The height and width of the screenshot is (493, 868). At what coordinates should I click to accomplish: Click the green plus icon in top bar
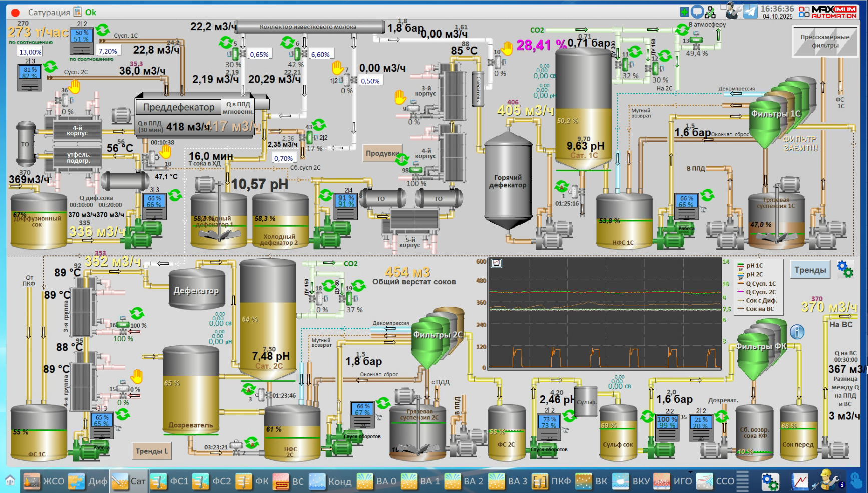tap(684, 12)
